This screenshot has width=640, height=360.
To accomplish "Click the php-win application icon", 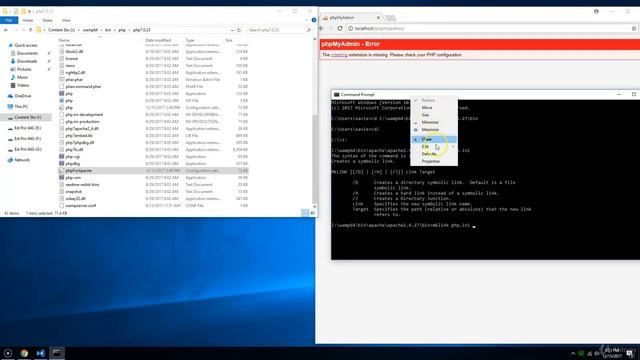I will 62,178.
